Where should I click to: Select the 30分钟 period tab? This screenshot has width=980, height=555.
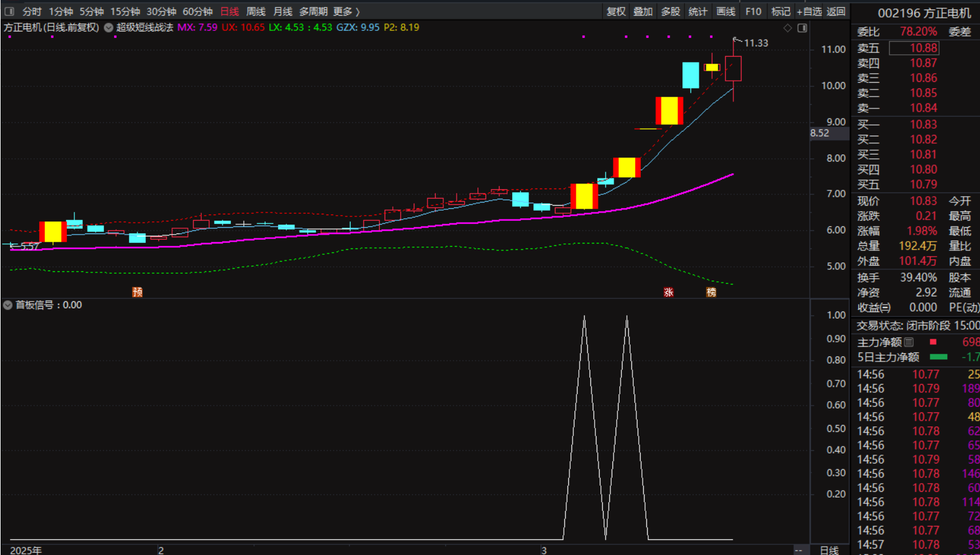pos(161,11)
